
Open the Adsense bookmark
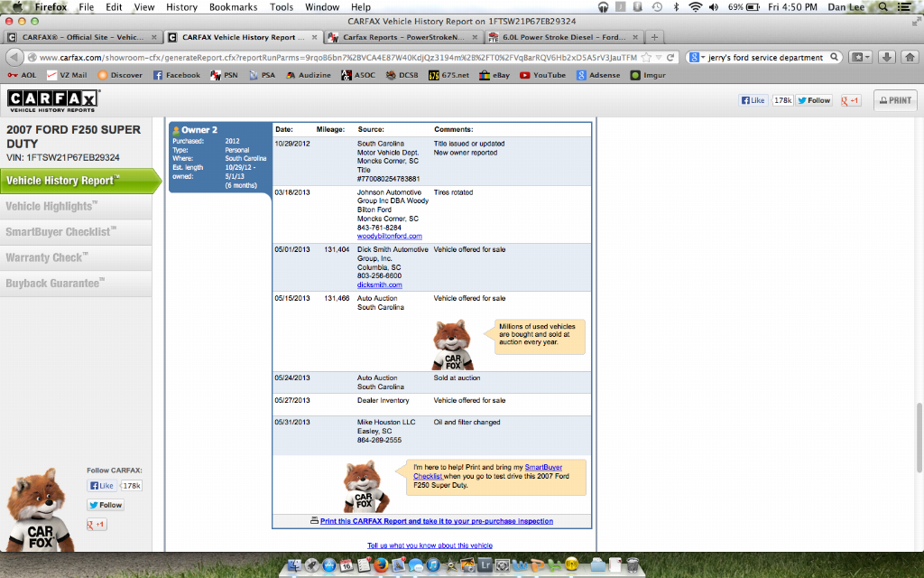click(599, 75)
